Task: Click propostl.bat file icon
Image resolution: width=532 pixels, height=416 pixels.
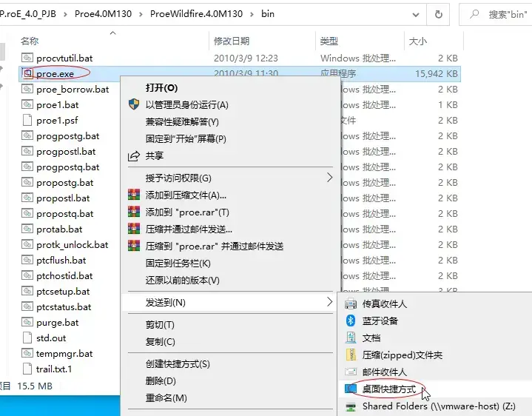Action: click(27, 198)
